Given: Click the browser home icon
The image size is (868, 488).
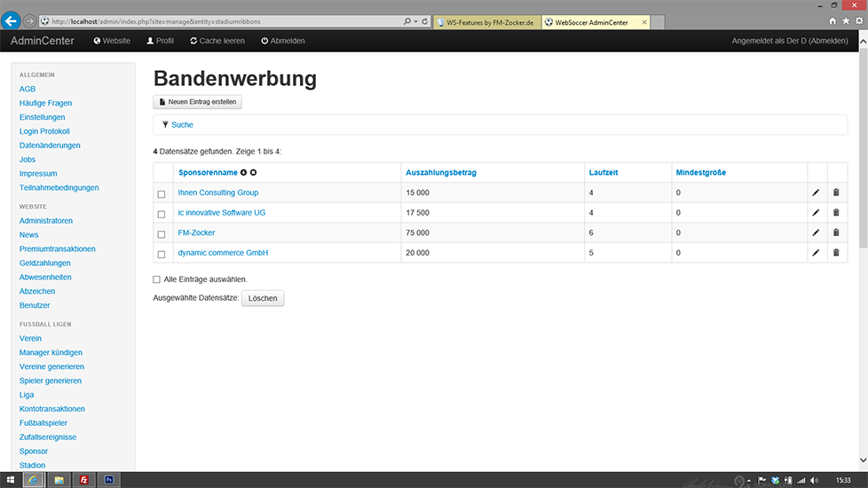Looking at the screenshot, I should pyautogui.click(x=832, y=20).
